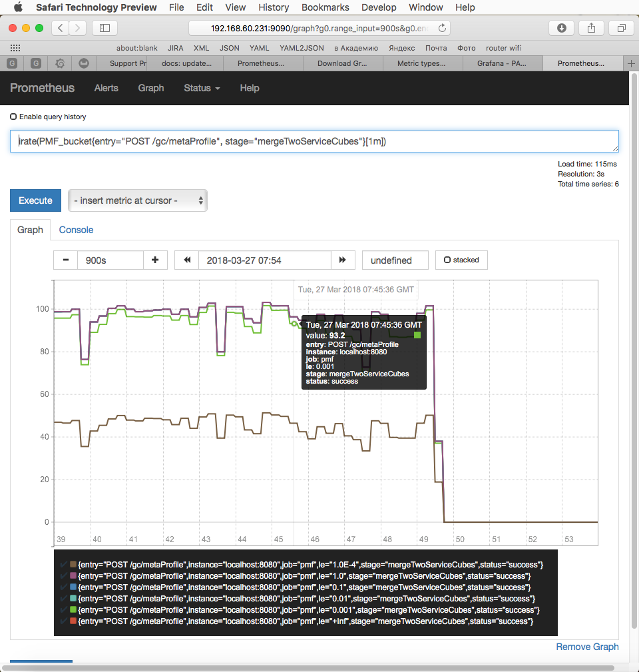Click the end time 2018-03-27 07:54 field
The width and height of the screenshot is (639, 672).
tap(265, 260)
